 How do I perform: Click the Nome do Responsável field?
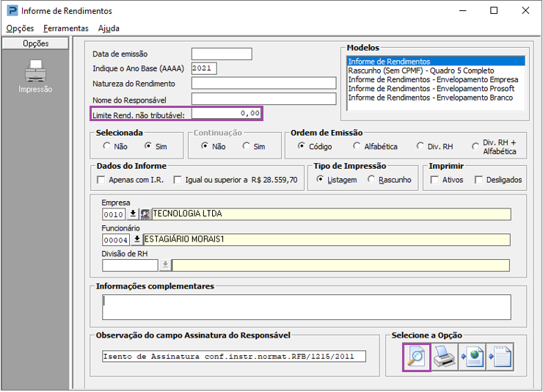[x=263, y=99]
